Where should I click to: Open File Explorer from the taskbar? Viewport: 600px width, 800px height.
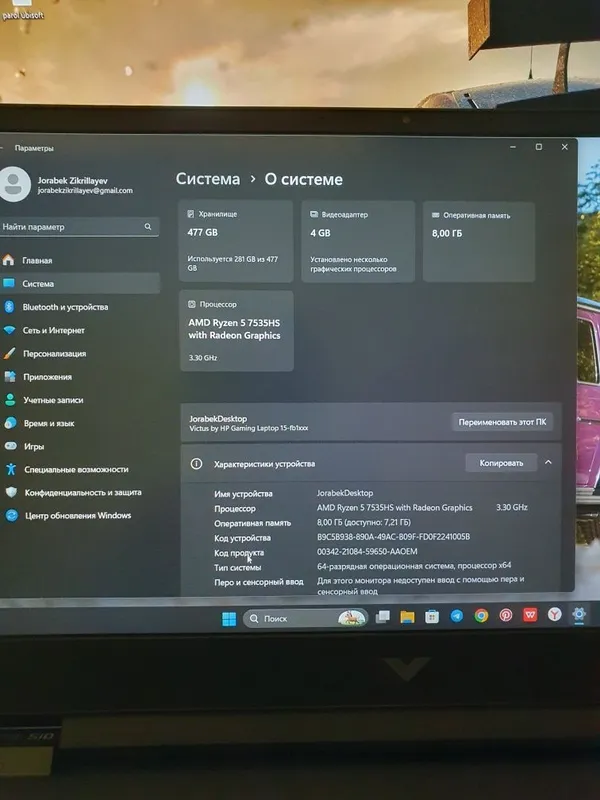pyautogui.click(x=407, y=617)
